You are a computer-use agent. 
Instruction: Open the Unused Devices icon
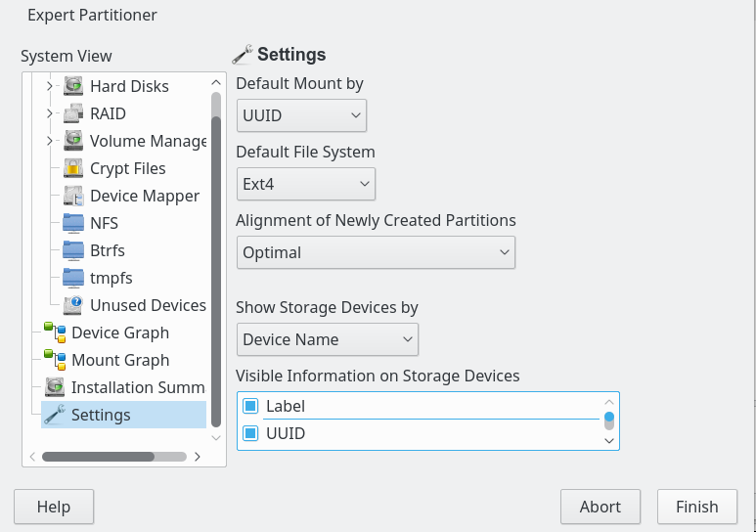click(73, 305)
